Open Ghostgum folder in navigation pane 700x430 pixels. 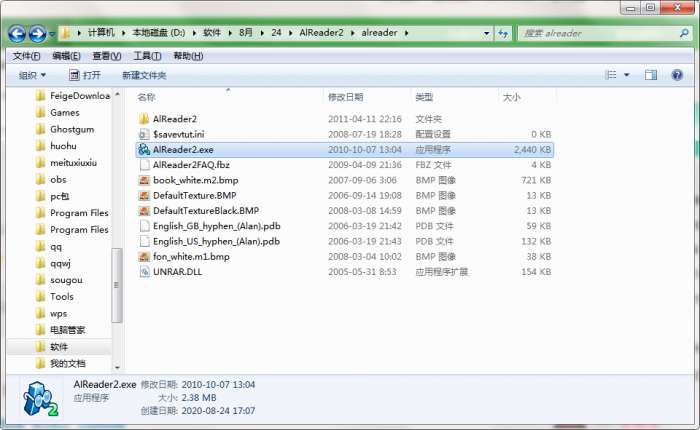pos(65,129)
